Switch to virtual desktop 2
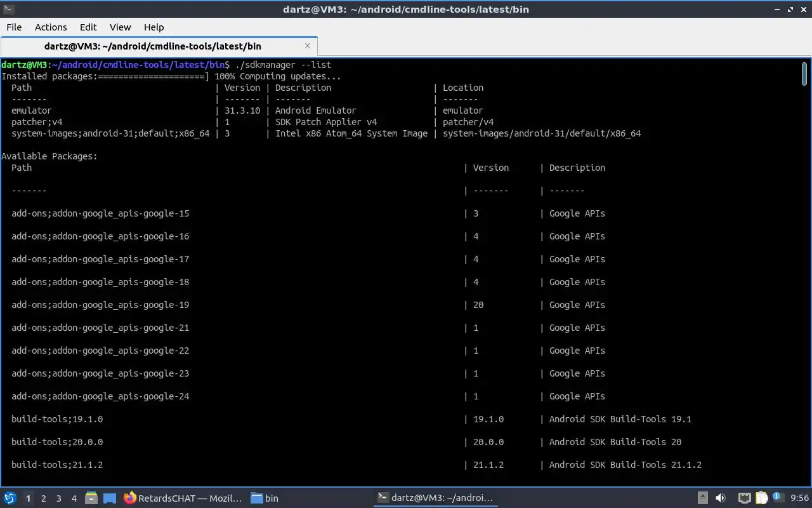 point(43,498)
